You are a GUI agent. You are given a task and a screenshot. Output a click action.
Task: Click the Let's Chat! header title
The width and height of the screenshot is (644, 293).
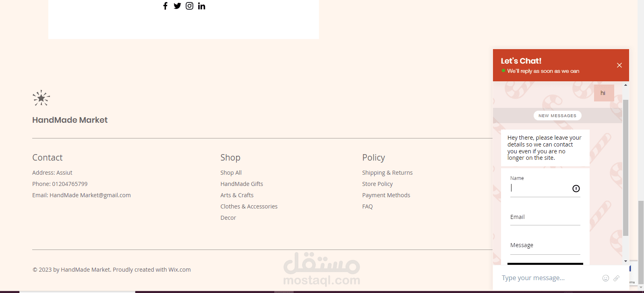click(521, 61)
